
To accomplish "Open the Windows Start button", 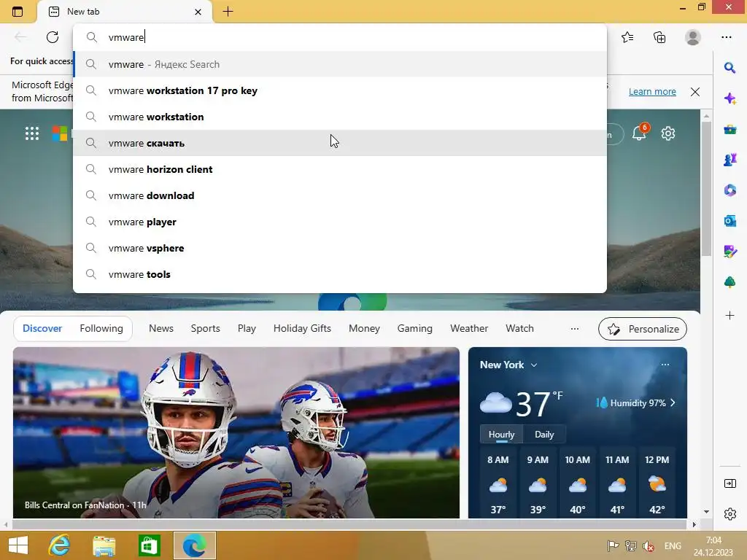I will pos(18,545).
